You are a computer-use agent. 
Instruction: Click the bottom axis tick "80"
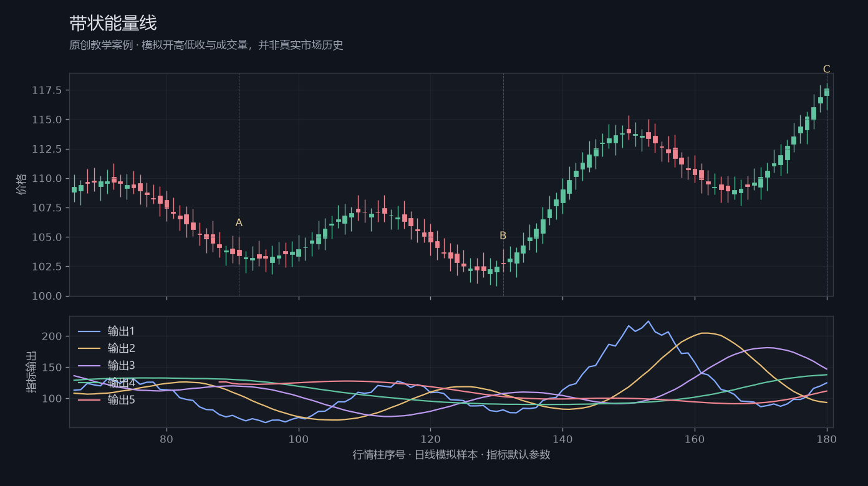166,439
